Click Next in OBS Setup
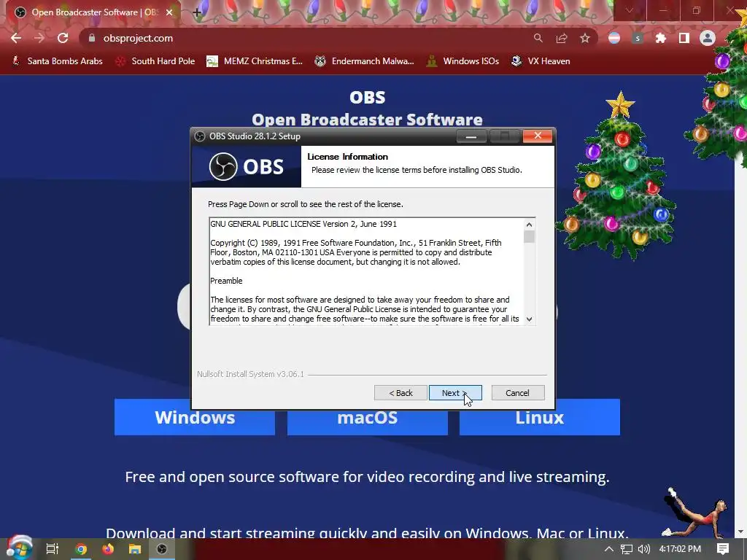747x560 pixels. click(x=455, y=393)
